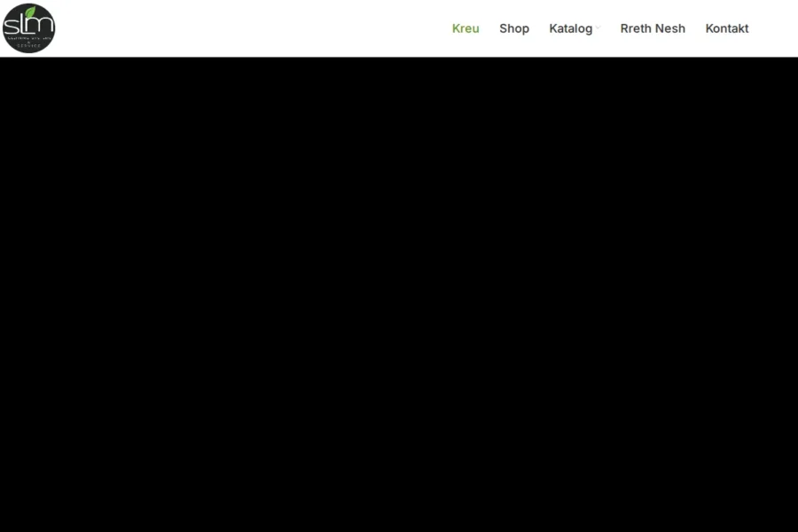Click the small text under the logo letters
798x532 pixels.
(29, 42)
